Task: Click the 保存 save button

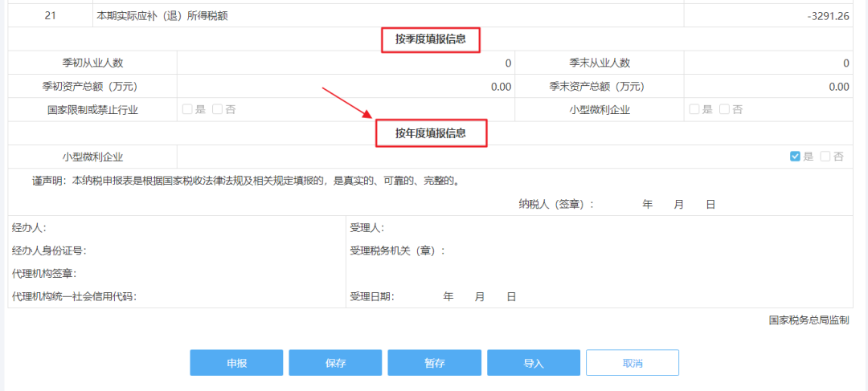Action: (335, 363)
